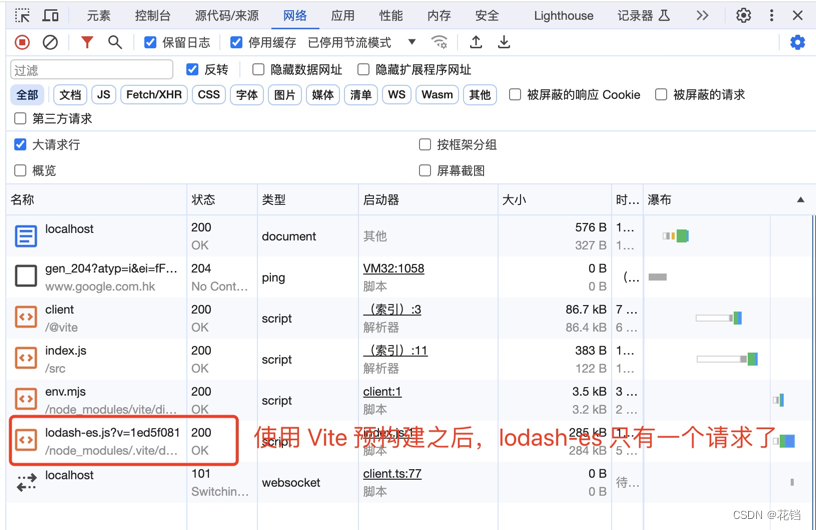Click the 过滤 filter input field

[92, 70]
